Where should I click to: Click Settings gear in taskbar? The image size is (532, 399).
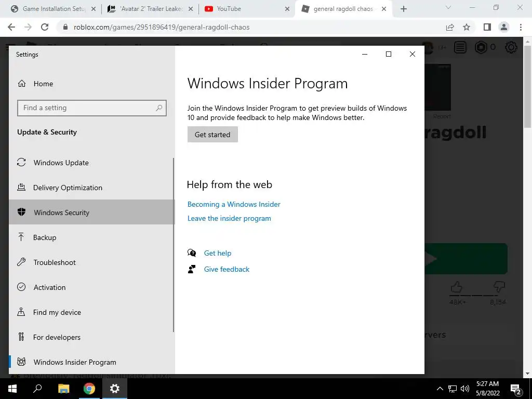[115, 389]
